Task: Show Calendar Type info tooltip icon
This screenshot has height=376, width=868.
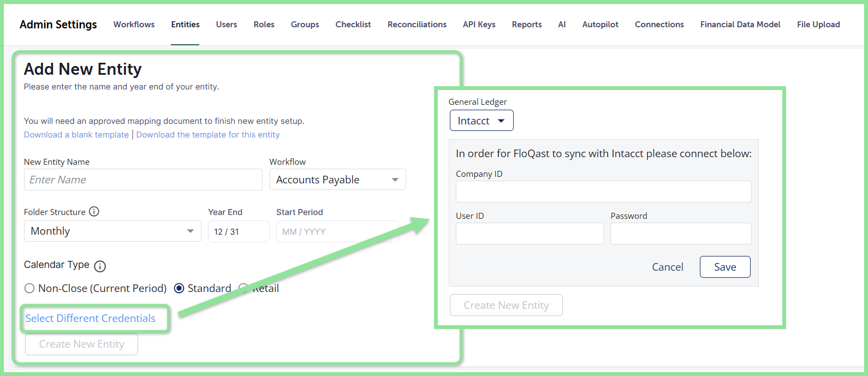Action: click(x=100, y=266)
